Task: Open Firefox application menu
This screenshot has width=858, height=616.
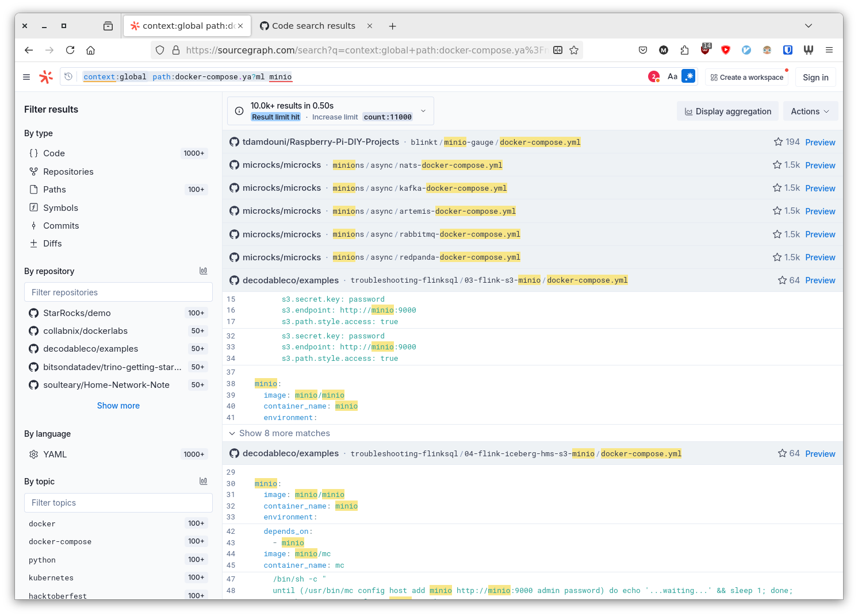Action: coord(829,50)
